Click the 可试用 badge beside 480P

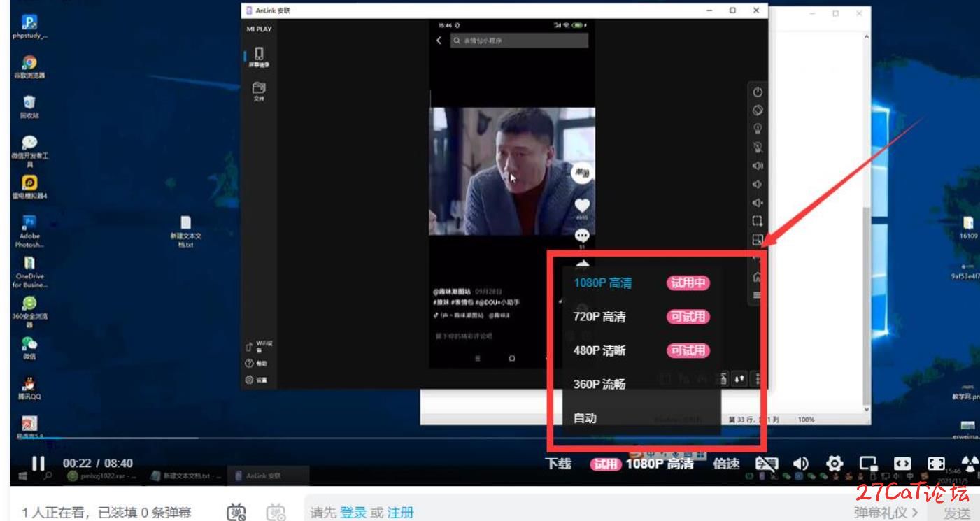pos(688,350)
